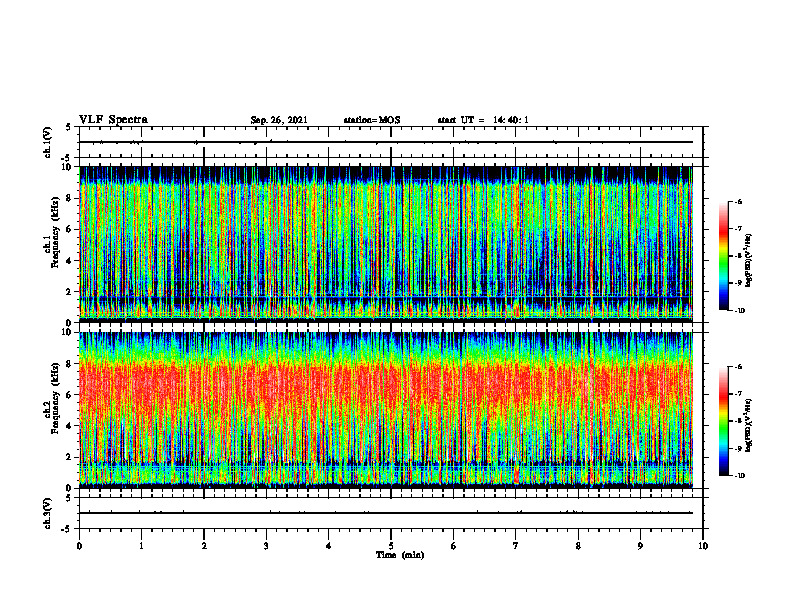792x612 pixels.
Task: Click the ch.2 frequency tick "8"
Action: tap(70, 364)
